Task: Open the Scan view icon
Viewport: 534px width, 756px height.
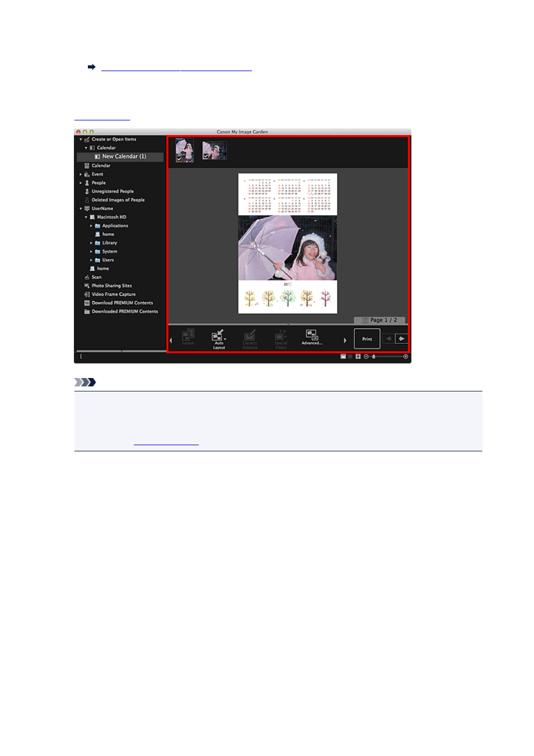Action: coord(87,277)
